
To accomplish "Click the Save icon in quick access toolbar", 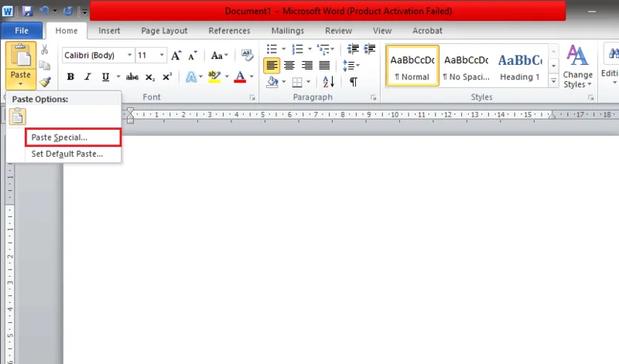I will (x=27, y=11).
